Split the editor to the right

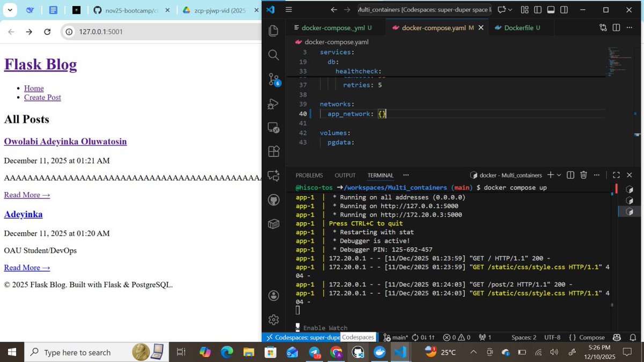click(616, 28)
